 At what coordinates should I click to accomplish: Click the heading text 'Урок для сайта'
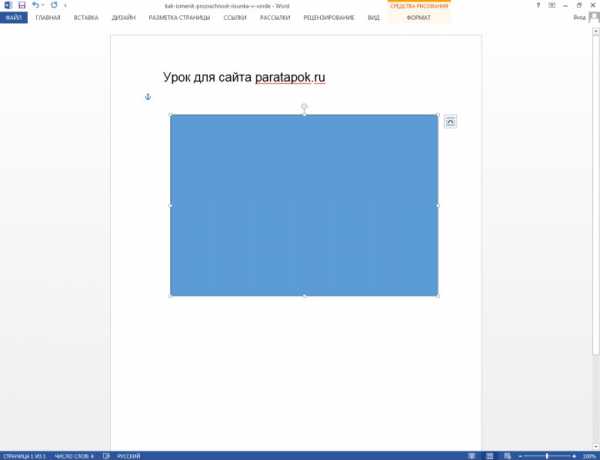click(x=207, y=77)
